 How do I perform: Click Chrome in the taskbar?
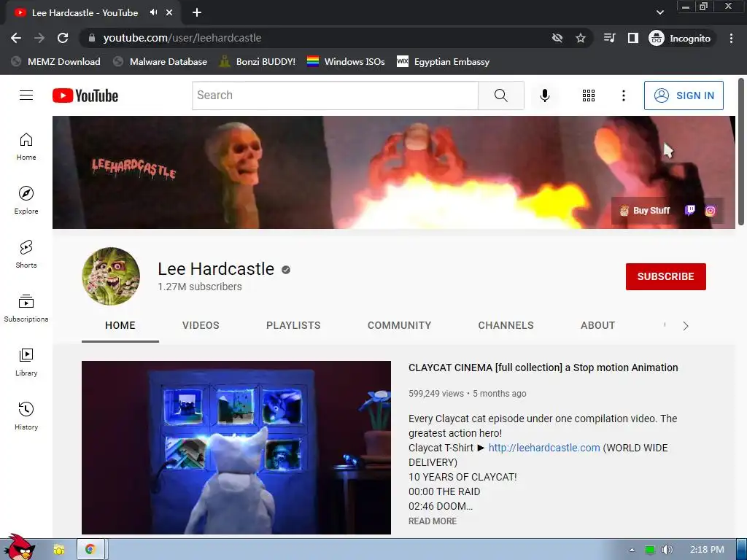(x=90, y=550)
